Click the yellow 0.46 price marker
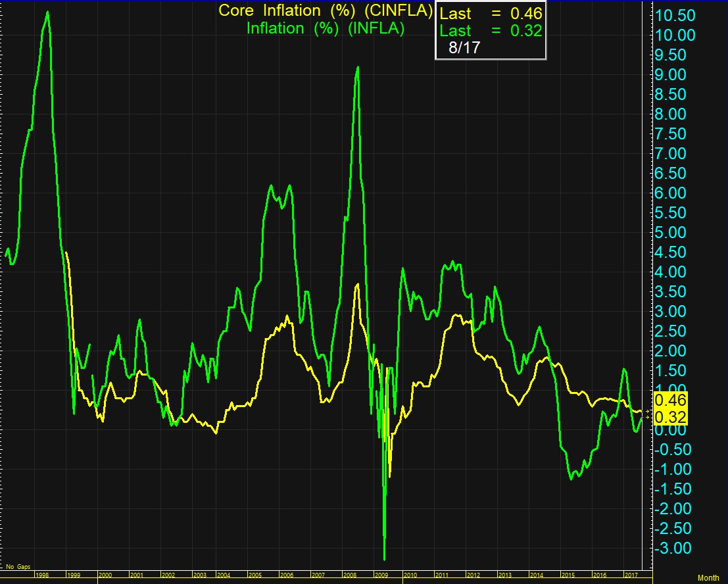Screen dimensions: 728x584 [x=671, y=400]
